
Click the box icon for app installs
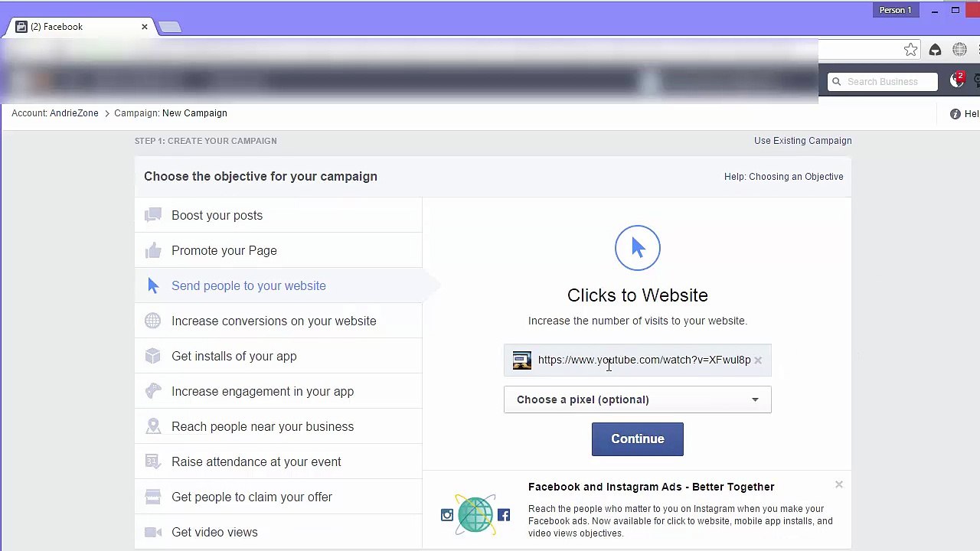(x=153, y=356)
